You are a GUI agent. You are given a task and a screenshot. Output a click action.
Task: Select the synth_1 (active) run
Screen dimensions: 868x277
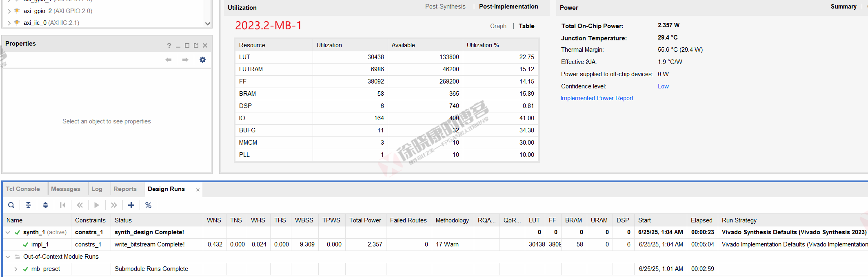[x=435, y=232]
